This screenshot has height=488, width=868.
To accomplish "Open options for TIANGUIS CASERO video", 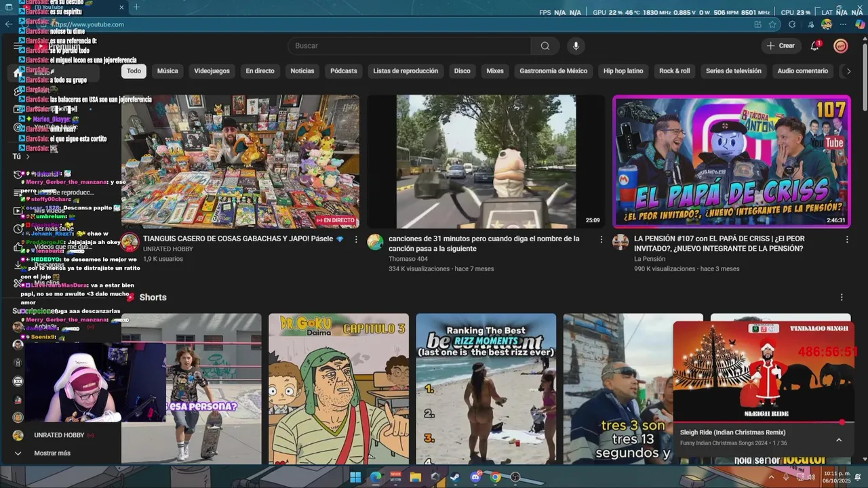I will pos(356,239).
